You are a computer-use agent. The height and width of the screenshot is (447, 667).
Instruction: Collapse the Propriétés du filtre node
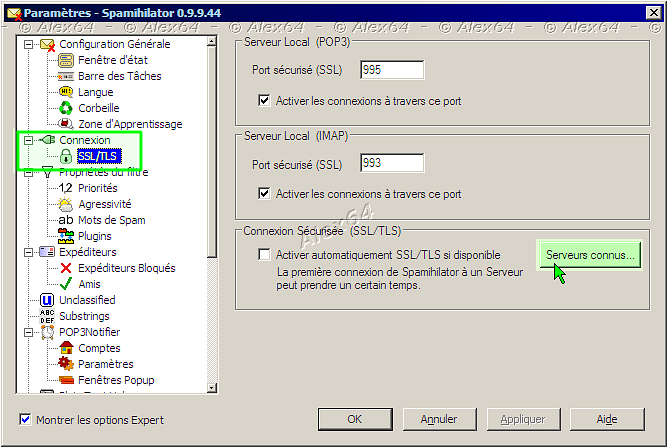[x=29, y=173]
